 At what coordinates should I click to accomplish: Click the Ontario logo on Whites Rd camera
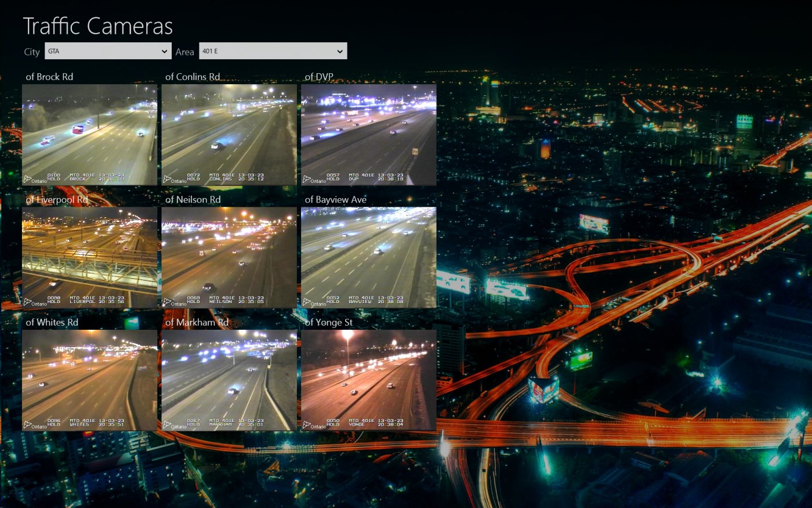(x=35, y=426)
